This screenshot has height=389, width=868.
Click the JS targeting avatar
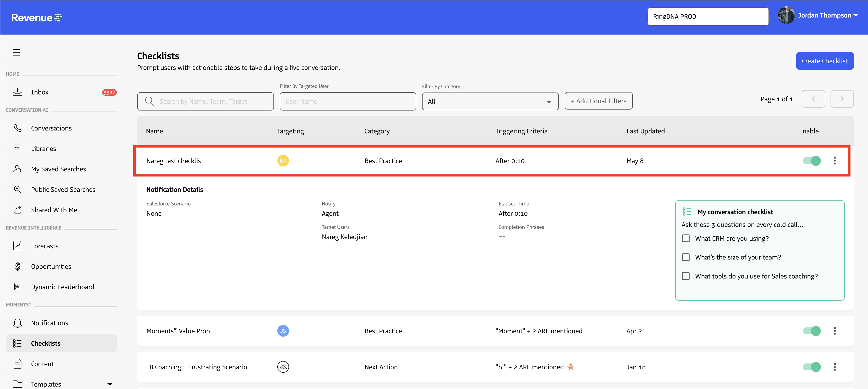pyautogui.click(x=283, y=331)
